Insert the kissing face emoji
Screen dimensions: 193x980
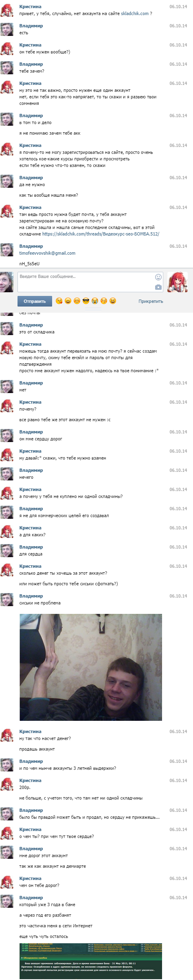click(59, 301)
